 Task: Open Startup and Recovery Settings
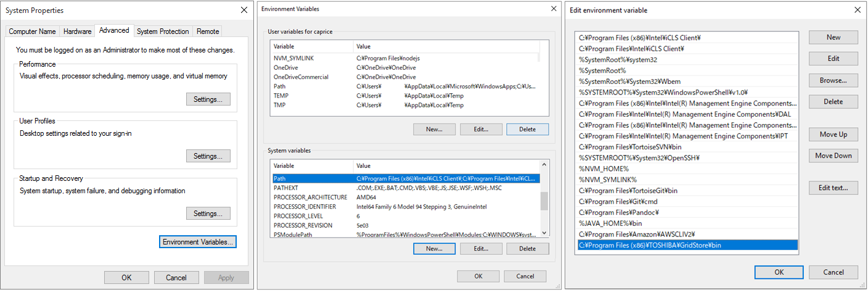(x=208, y=214)
